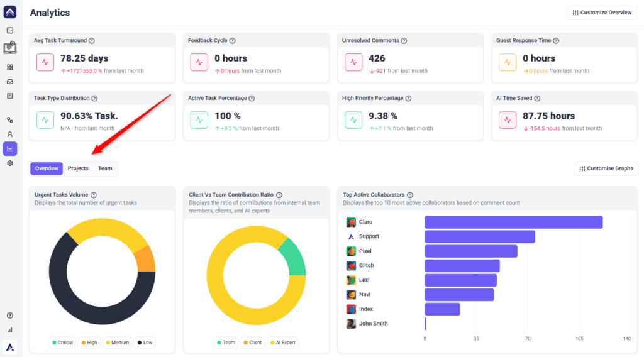Toggle the AI Expert legend item
The width and height of the screenshot is (644, 357).
click(x=283, y=343)
